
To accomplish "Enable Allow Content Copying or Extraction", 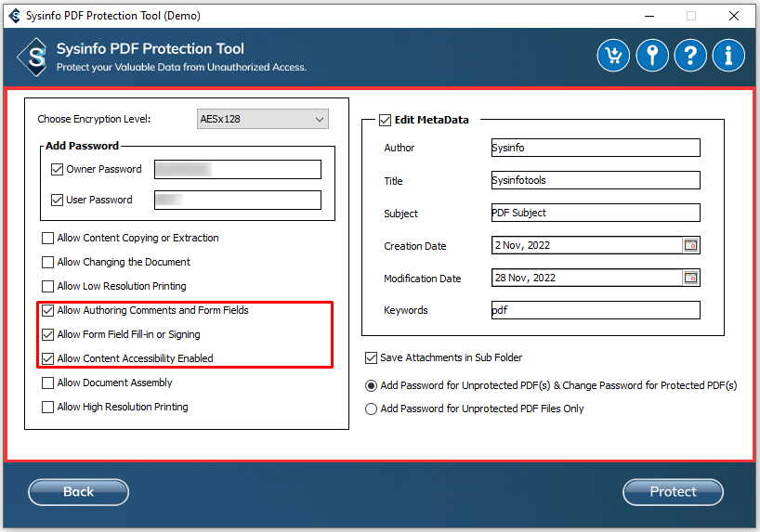I will coord(47,238).
